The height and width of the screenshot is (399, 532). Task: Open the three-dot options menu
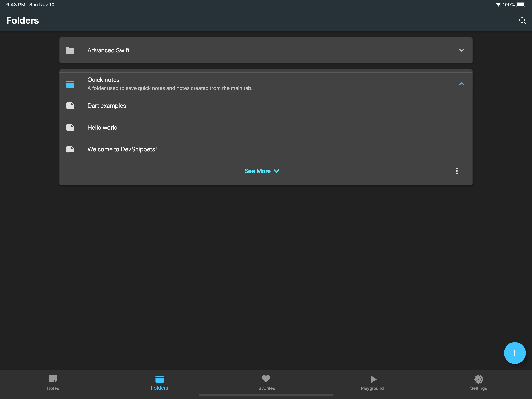457,171
